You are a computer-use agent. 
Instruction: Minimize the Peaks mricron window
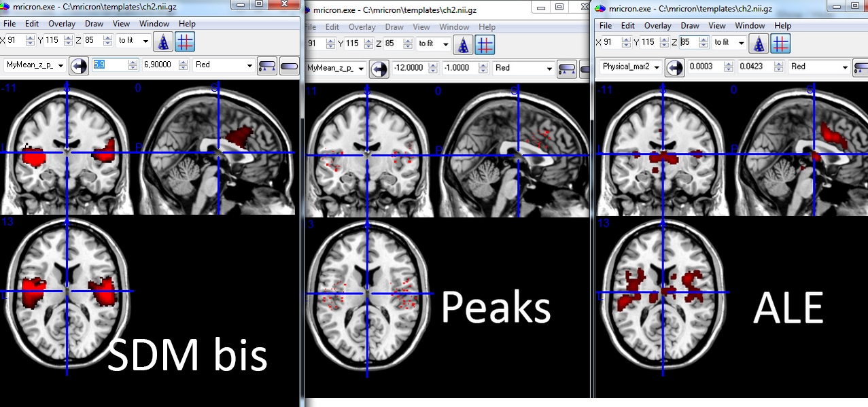pyautogui.click(x=542, y=7)
